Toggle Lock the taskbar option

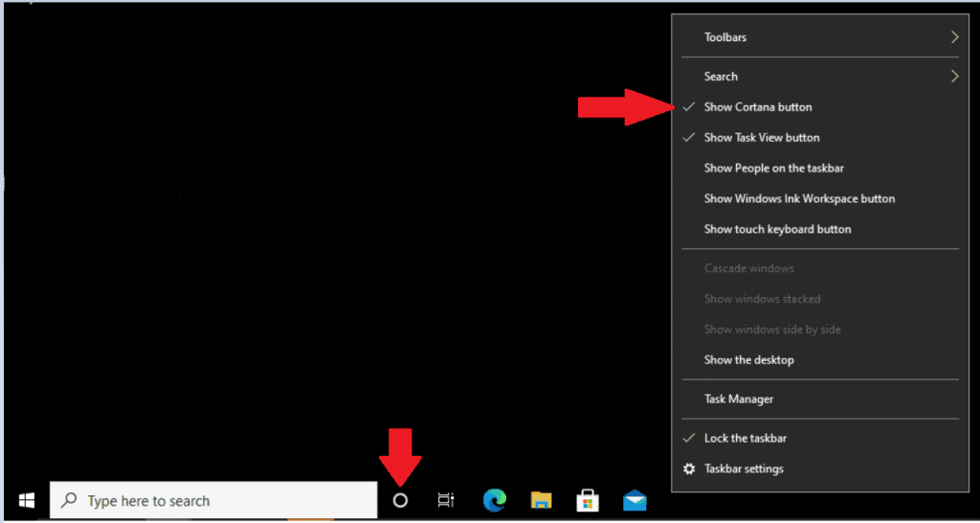tap(745, 439)
